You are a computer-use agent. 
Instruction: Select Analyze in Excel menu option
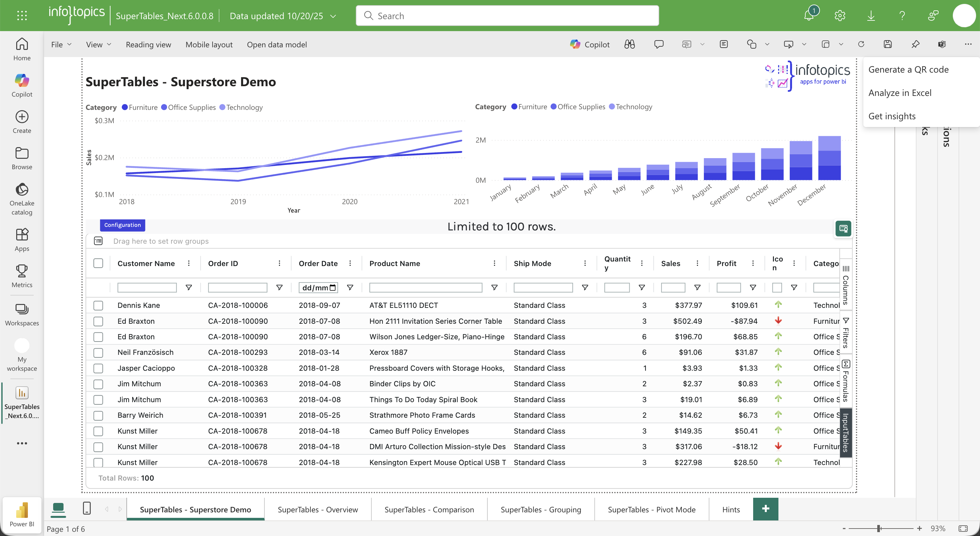[x=900, y=93]
